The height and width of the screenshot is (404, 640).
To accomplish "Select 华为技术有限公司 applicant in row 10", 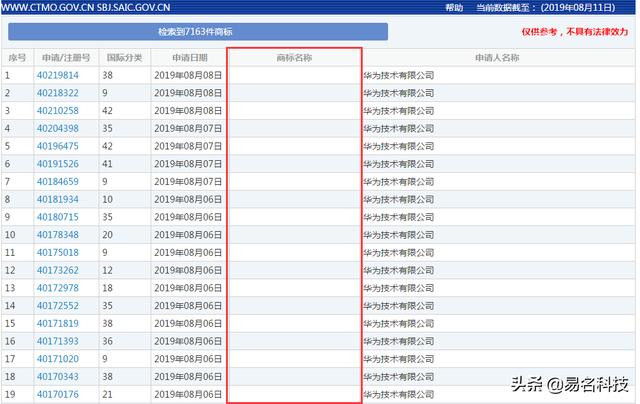I will 399,235.
